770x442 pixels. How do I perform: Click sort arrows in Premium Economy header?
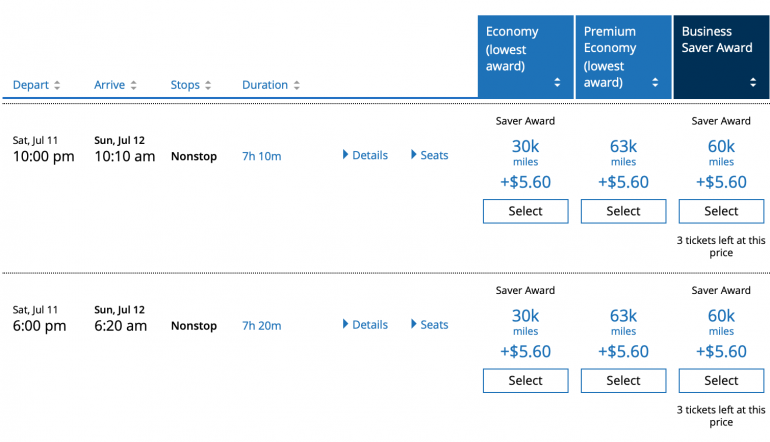pyautogui.click(x=655, y=83)
